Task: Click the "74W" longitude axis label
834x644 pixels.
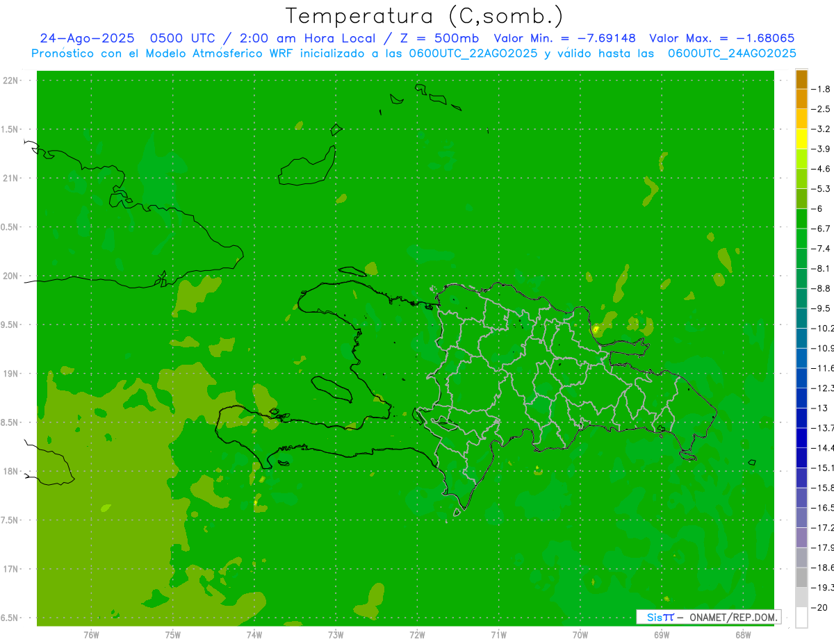Action: 254,635
